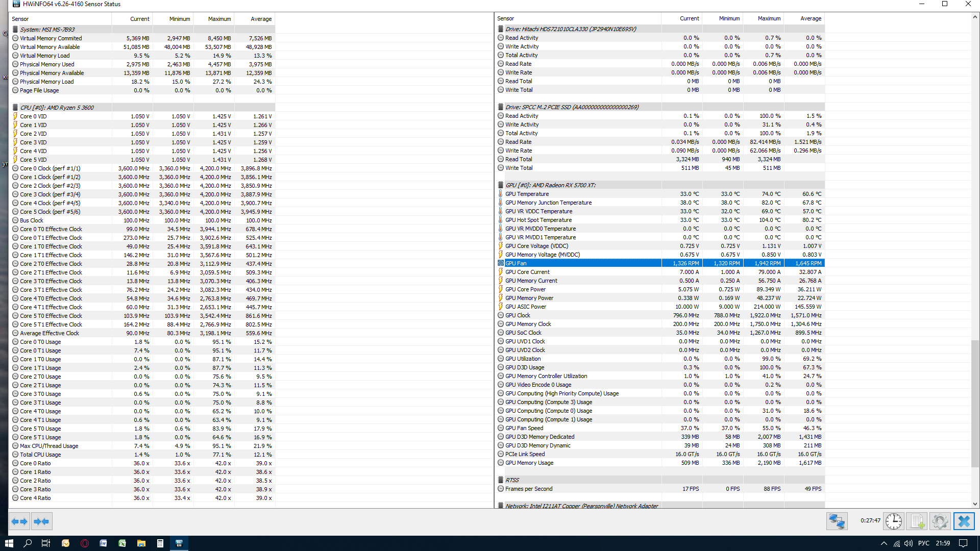The image size is (980, 551).
Task: Click the collapse columns arrows button
Action: click(41, 521)
